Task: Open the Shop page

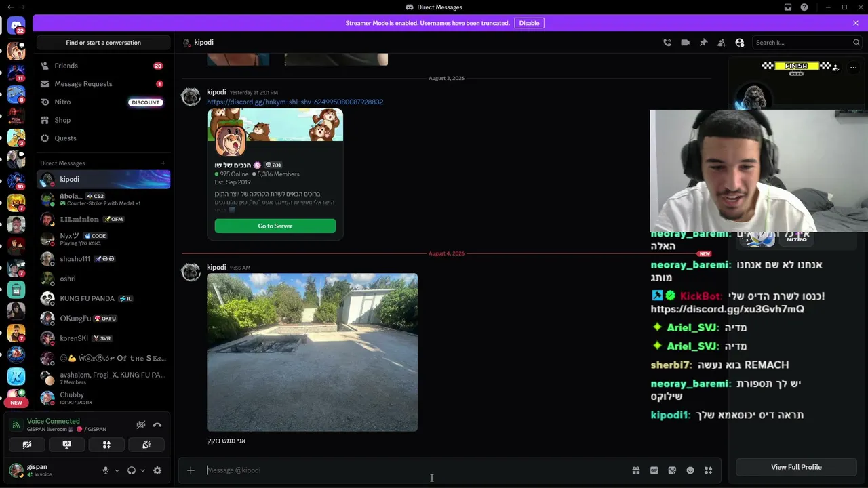Action: point(103,120)
